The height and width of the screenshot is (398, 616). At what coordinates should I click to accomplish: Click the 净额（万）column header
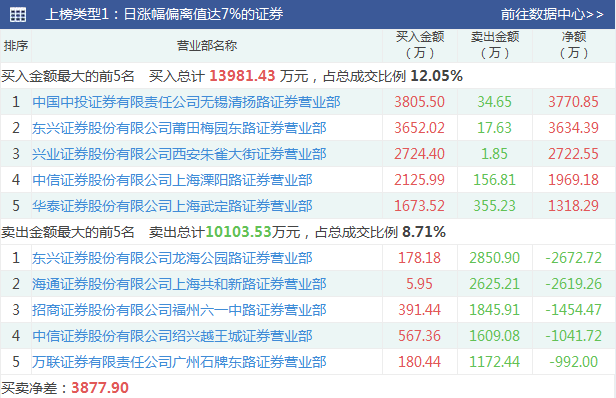(x=574, y=45)
